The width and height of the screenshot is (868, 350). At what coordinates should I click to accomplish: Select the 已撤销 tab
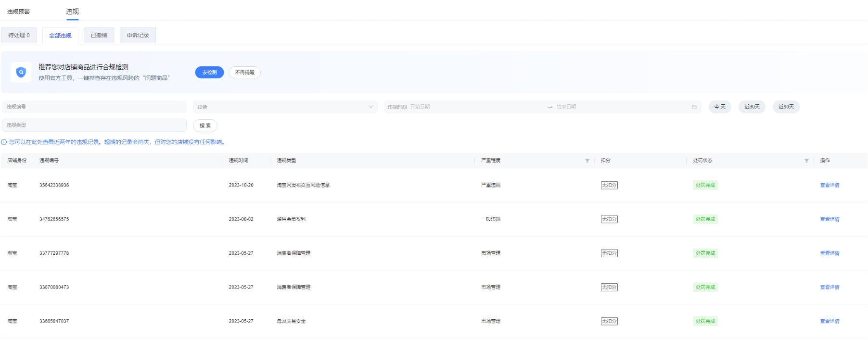tap(99, 35)
